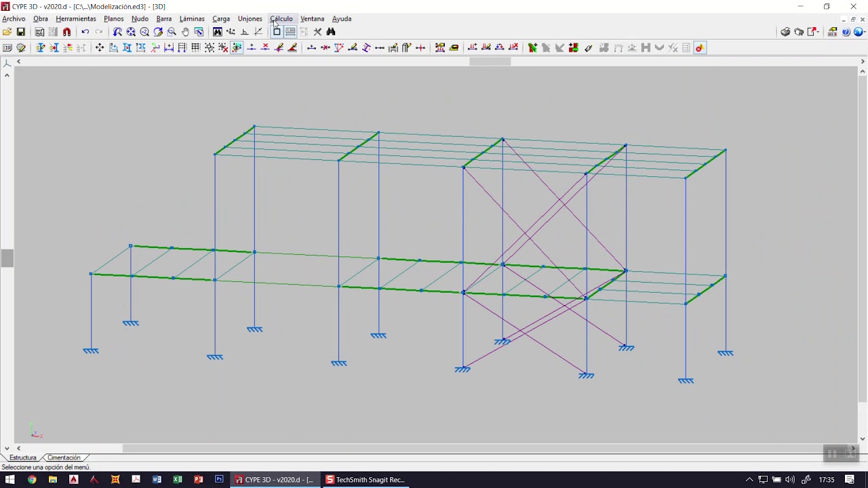Viewport: 868px width, 488px height.
Task: Open file with the folder icon
Action: (x=7, y=32)
